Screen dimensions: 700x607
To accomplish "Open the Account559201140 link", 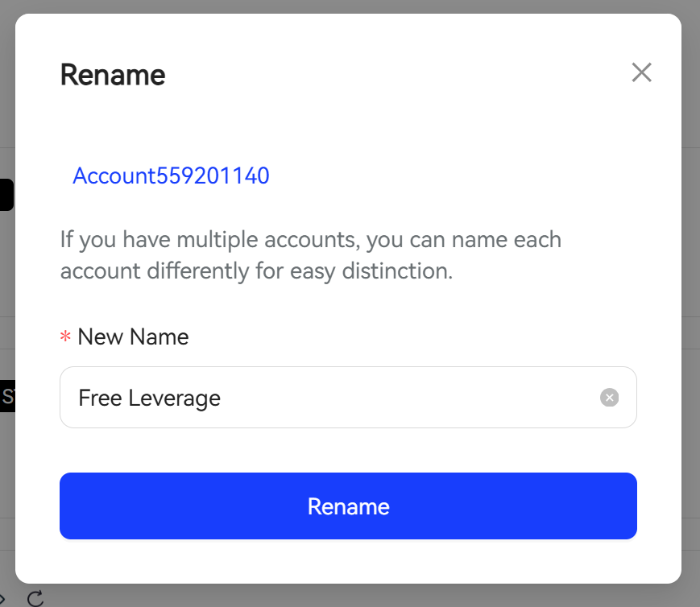I will (x=171, y=175).
